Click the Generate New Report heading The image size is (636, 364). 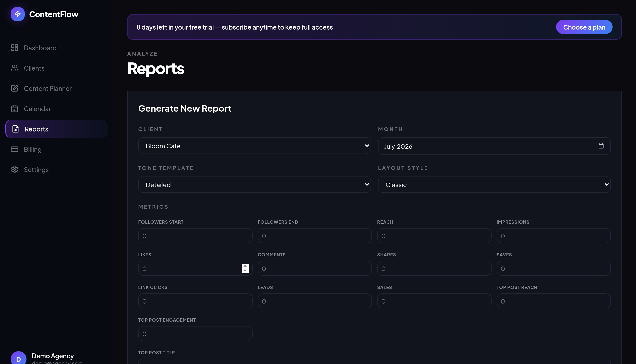click(x=185, y=109)
